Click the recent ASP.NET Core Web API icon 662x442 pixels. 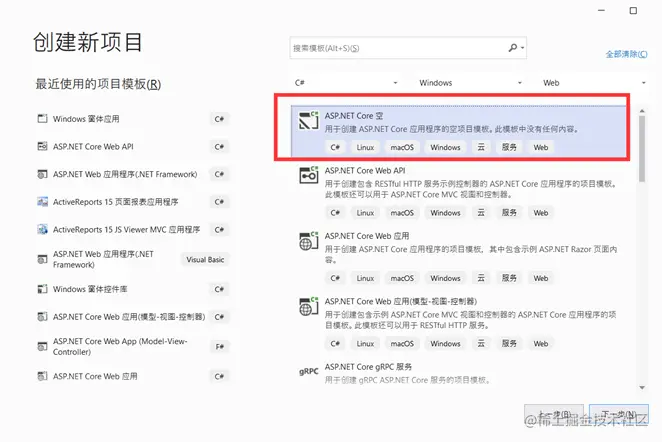42,146
